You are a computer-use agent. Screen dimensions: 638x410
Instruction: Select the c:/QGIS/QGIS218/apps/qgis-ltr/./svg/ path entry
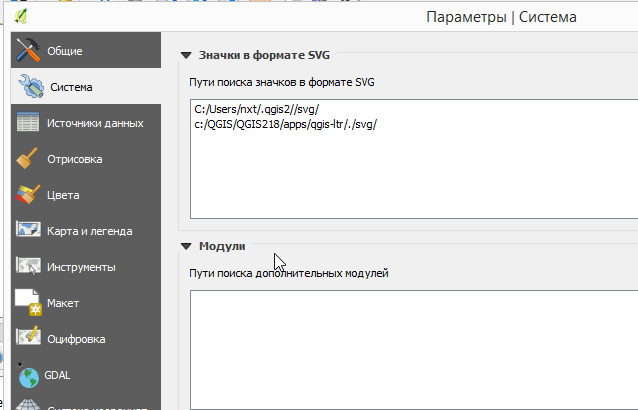tap(285, 124)
